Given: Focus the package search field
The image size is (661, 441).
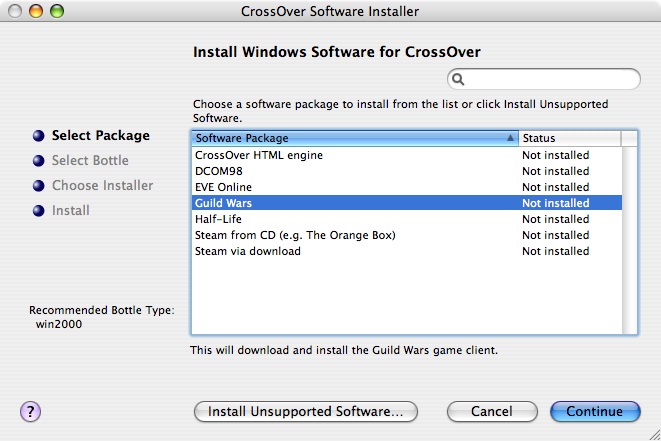Looking at the screenshot, I should (544, 79).
